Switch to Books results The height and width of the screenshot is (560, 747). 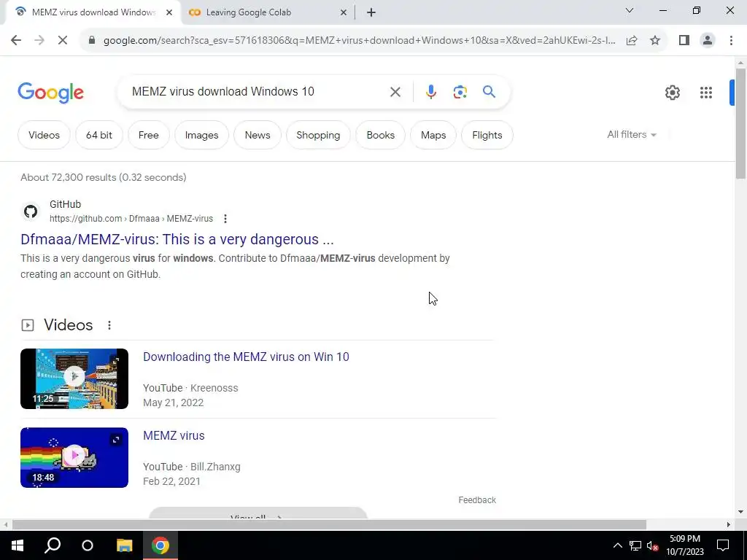(x=381, y=135)
